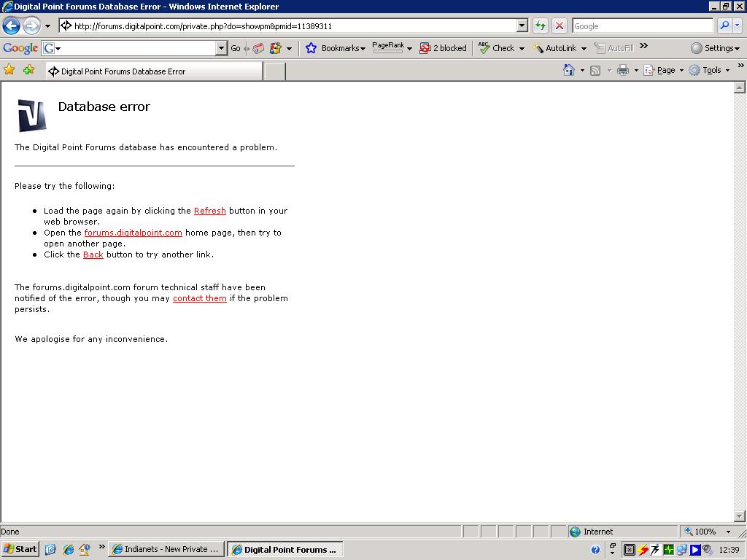747x560 pixels.
Task: Switch to Indianets - New Private taskbar window
Action: click(166, 549)
